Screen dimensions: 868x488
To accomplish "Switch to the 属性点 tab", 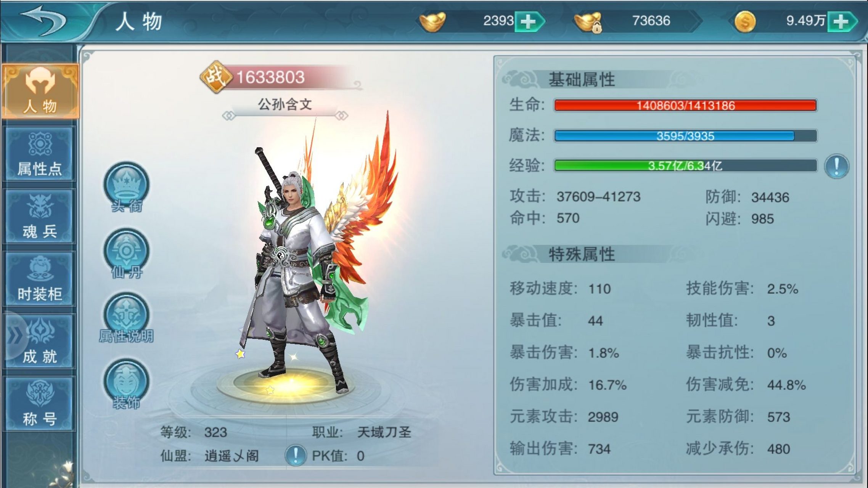I will pyautogui.click(x=39, y=154).
